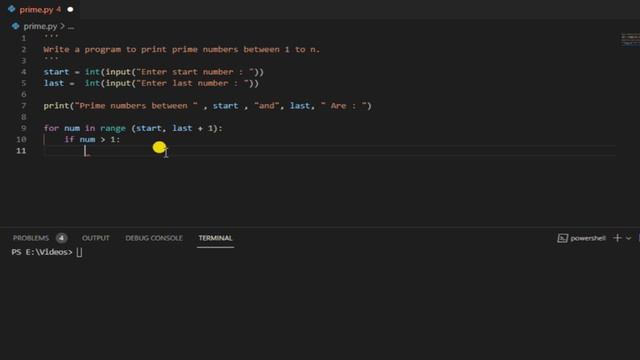Click the string "Enter start number : "
This screenshot has width=640, height=360.
point(195,72)
